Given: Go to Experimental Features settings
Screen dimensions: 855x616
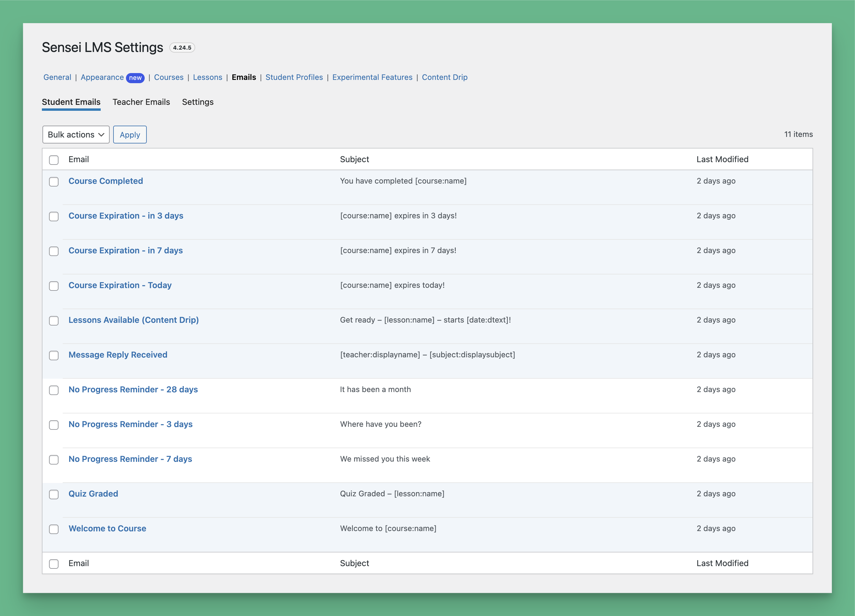Looking at the screenshot, I should [372, 77].
